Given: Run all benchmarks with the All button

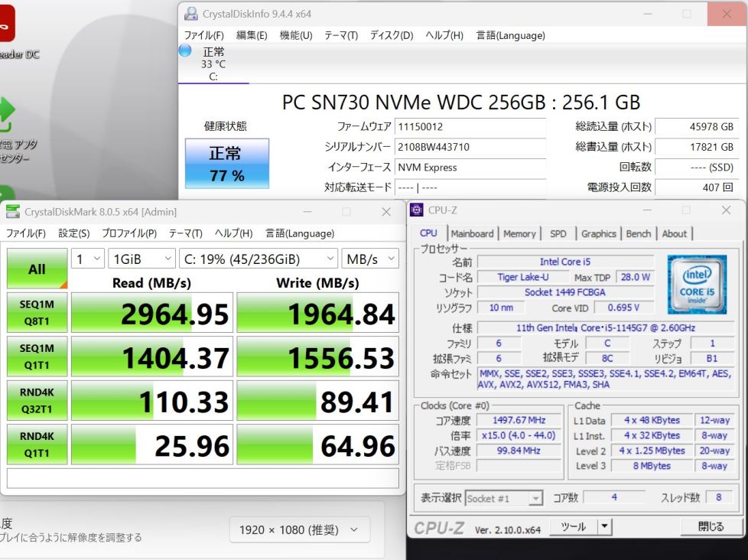Looking at the screenshot, I should (37, 269).
